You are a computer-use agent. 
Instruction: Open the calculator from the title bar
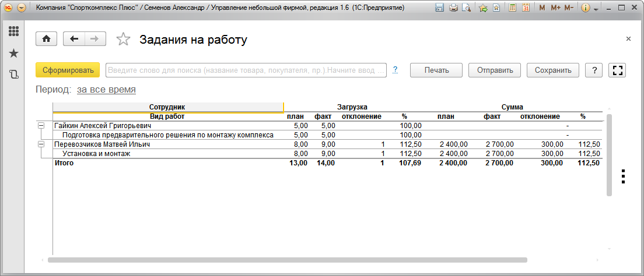512,8
